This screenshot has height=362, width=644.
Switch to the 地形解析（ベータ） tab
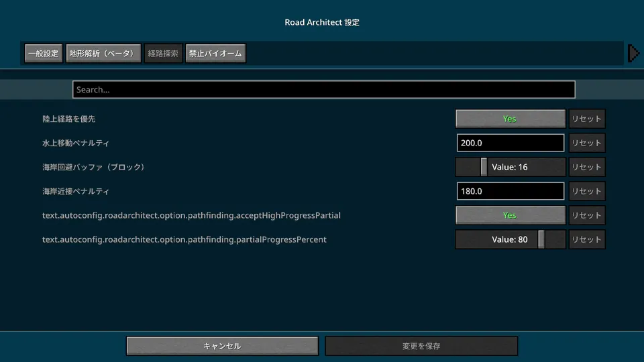coord(103,54)
